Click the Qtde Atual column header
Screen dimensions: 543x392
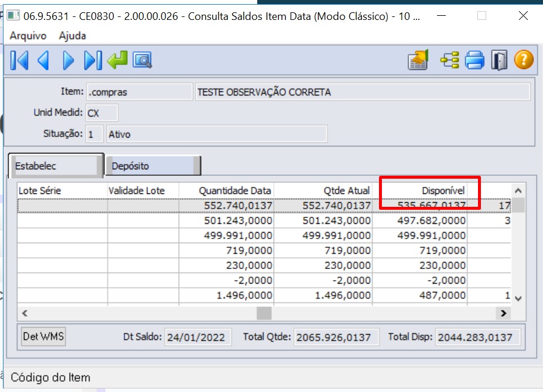(323, 190)
